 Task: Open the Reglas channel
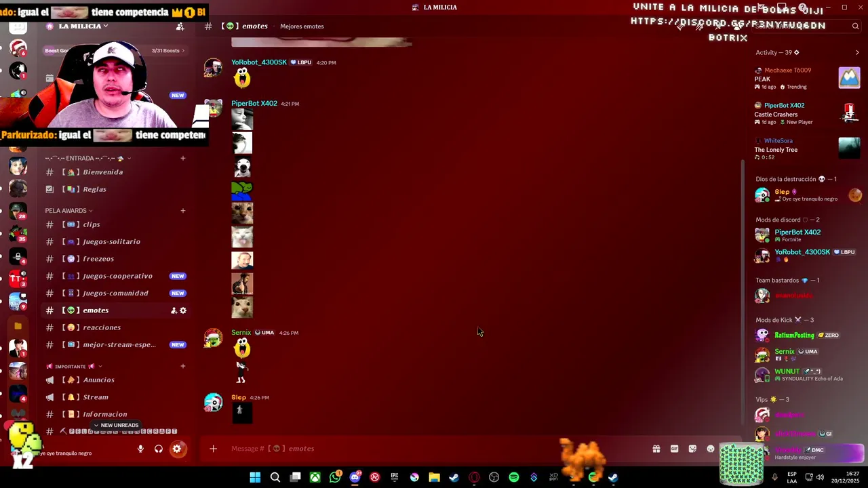pyautogui.click(x=115, y=189)
